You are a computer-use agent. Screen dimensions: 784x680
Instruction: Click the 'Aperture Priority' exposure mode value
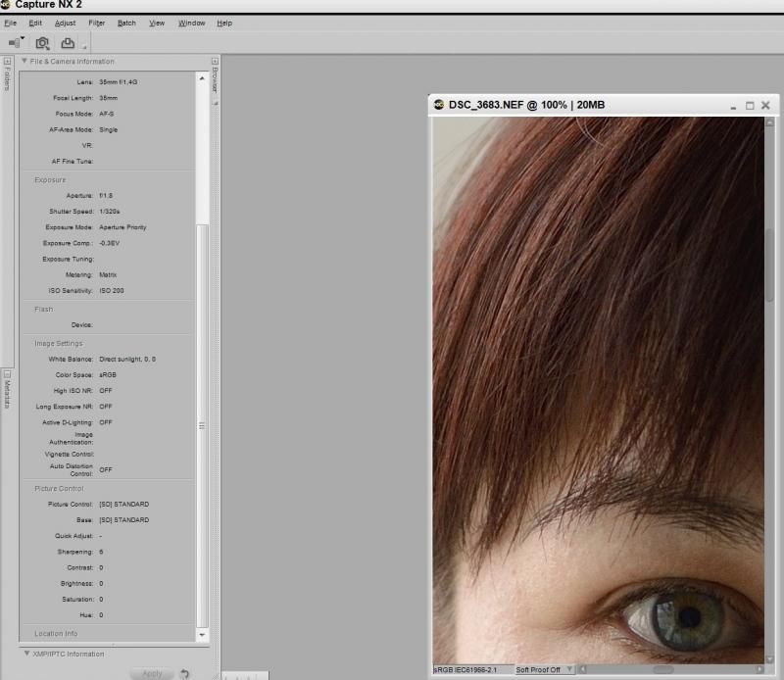coord(122,227)
